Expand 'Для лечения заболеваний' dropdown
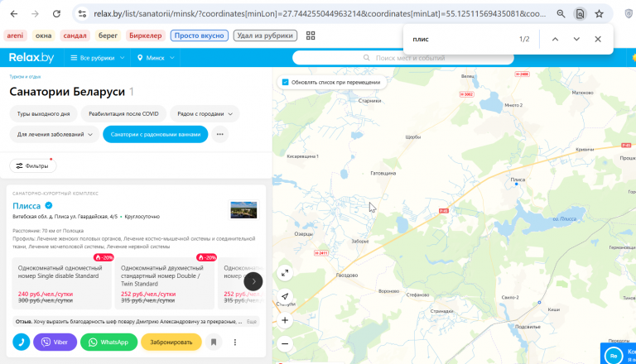 pyautogui.click(x=55, y=134)
